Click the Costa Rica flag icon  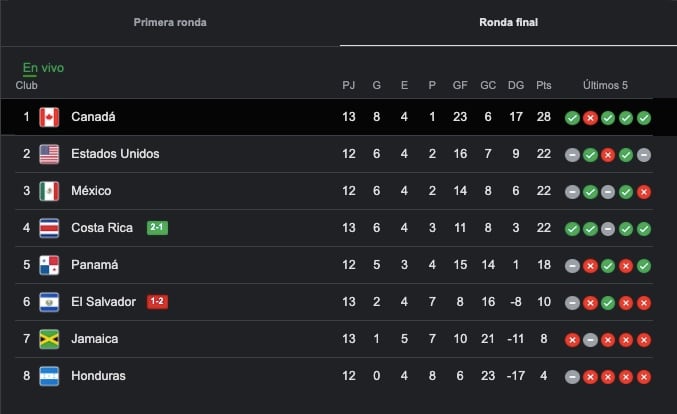click(49, 228)
